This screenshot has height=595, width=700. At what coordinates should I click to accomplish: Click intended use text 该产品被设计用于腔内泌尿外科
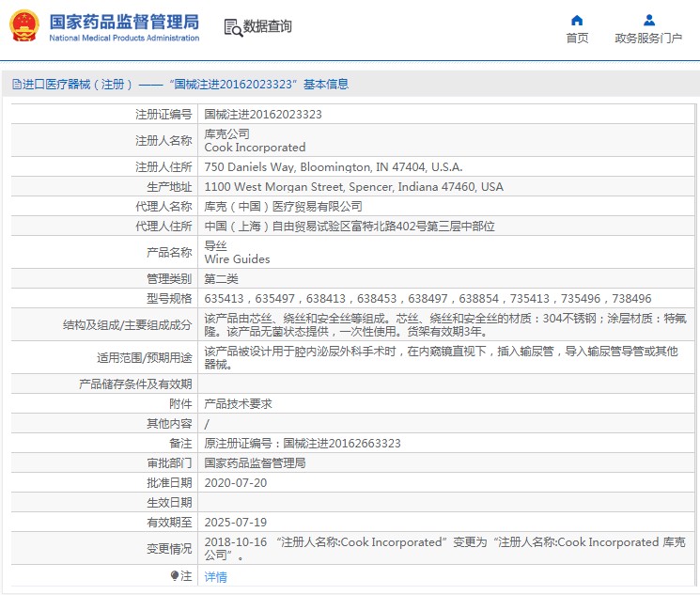(441, 358)
